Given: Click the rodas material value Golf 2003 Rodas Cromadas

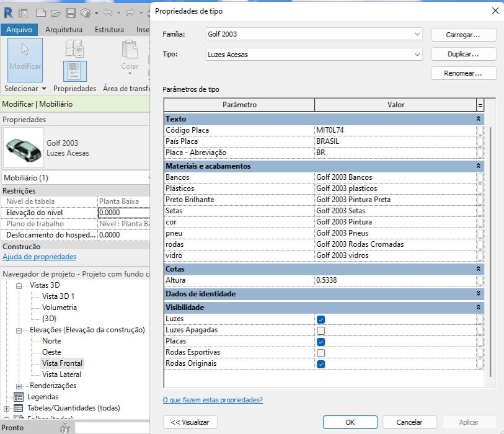Looking at the screenshot, I should (396, 244).
